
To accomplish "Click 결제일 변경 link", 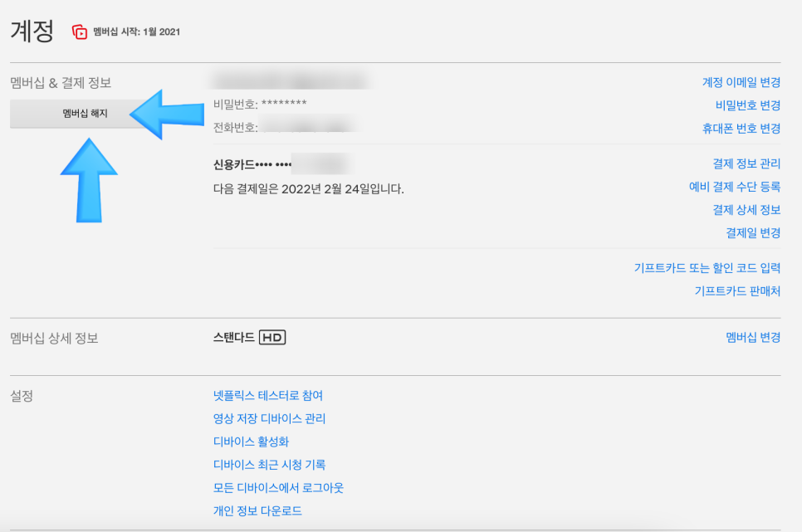I will click(x=753, y=232).
